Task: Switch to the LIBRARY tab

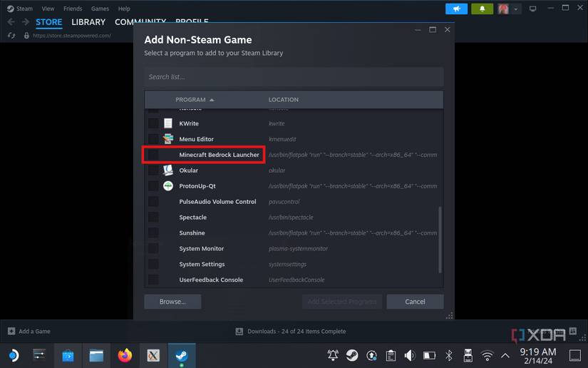Action: pyautogui.click(x=88, y=22)
